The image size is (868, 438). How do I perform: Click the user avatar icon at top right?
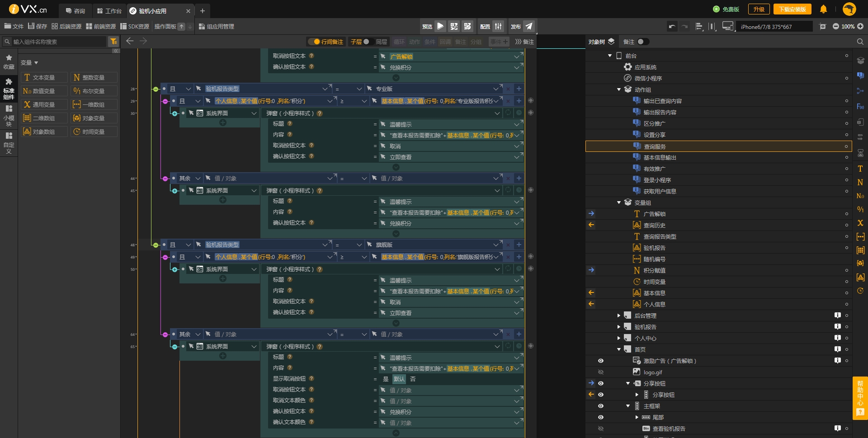click(849, 9)
